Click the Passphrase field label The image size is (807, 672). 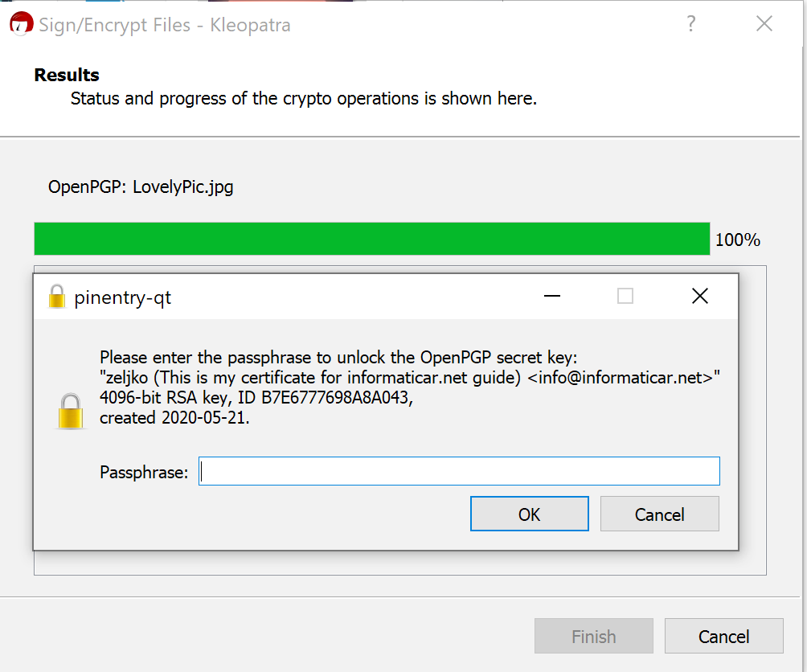[x=144, y=472]
